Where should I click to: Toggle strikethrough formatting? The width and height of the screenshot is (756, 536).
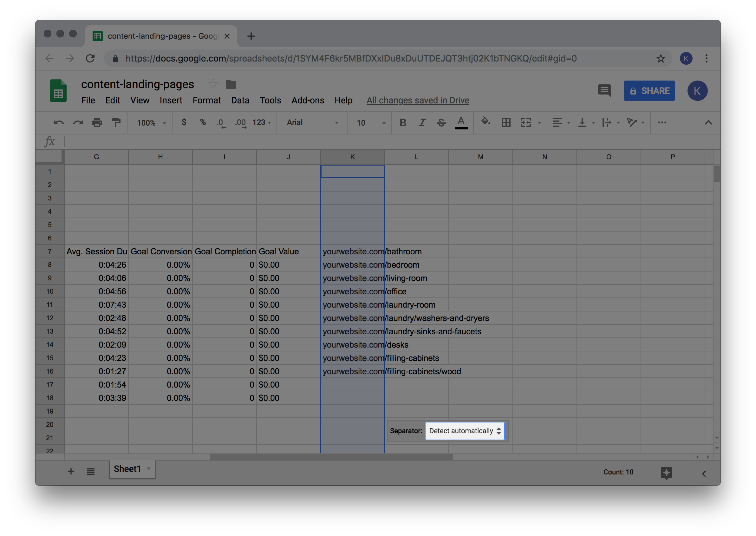click(441, 123)
